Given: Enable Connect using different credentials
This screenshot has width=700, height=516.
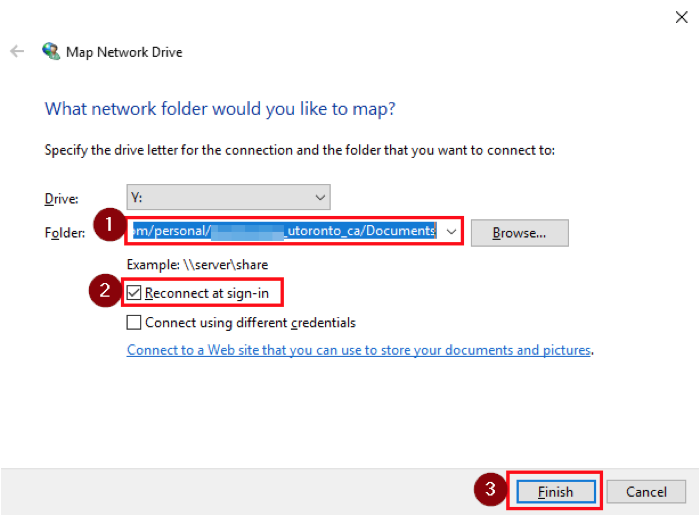Looking at the screenshot, I should tap(134, 322).
